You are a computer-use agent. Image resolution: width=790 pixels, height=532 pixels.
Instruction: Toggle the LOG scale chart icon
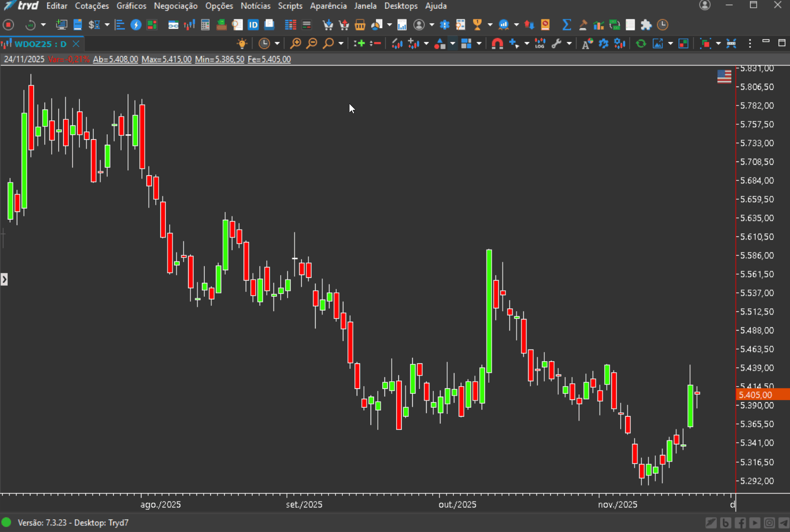pyautogui.click(x=540, y=43)
